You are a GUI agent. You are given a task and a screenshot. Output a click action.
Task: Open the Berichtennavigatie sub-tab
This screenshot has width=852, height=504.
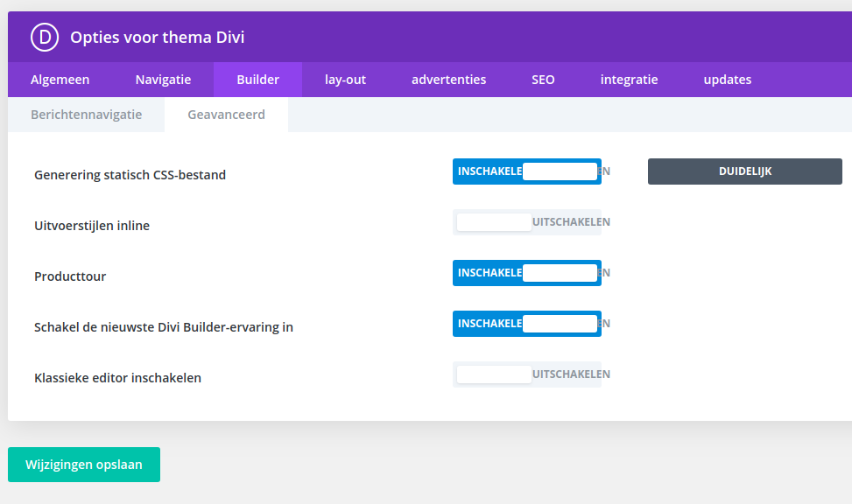pyautogui.click(x=86, y=115)
